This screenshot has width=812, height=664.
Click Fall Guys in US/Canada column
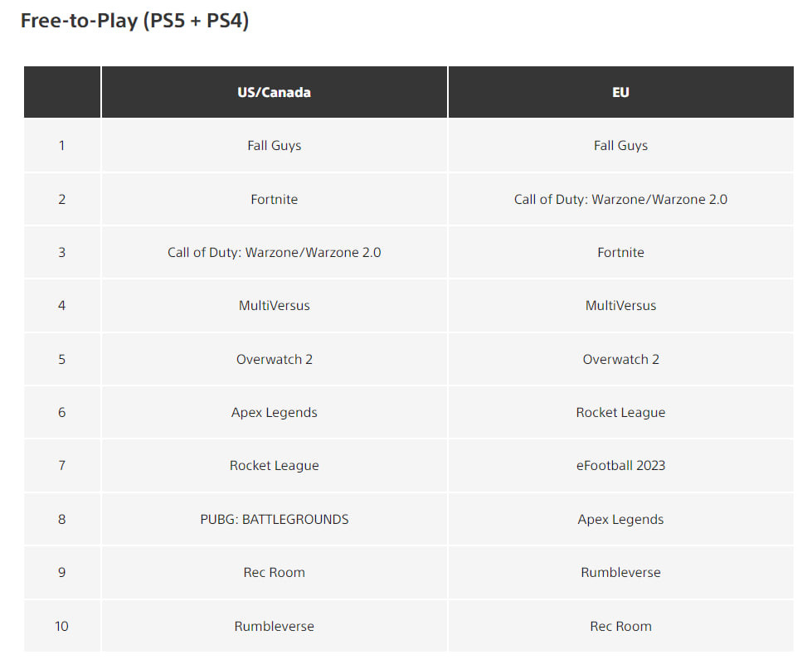(274, 145)
